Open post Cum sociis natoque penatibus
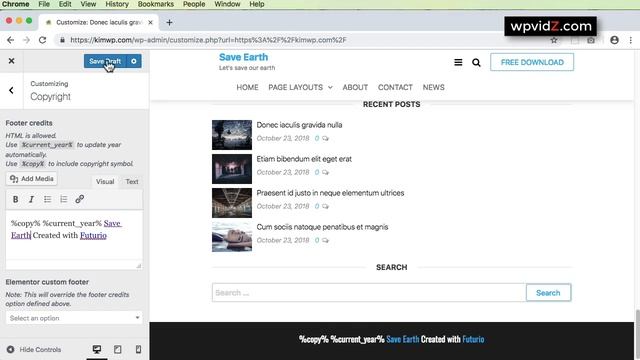 pyautogui.click(x=322, y=227)
